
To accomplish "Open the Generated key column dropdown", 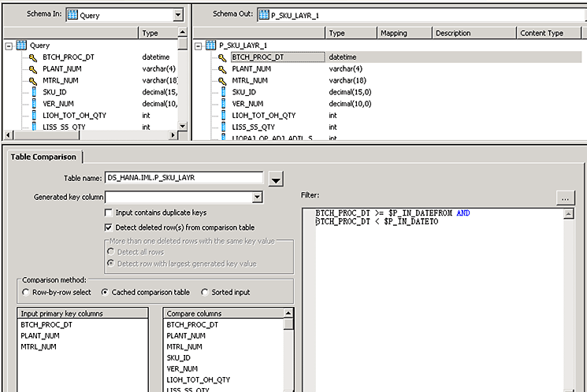I will tap(257, 197).
